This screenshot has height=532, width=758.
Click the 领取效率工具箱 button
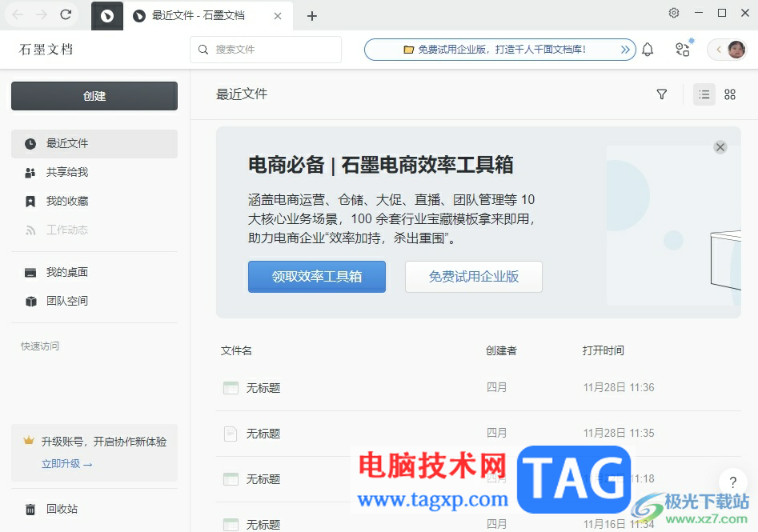(317, 276)
